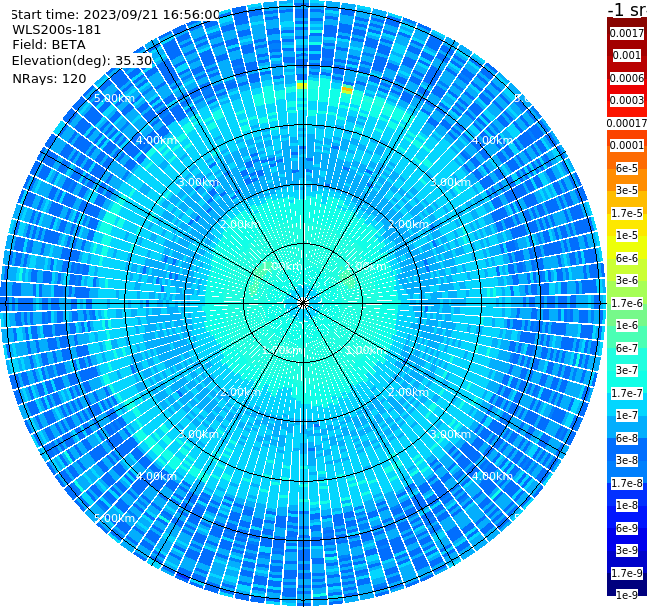Click the 1.7e-6 colorbar tick label
The image size is (647, 607).
click(x=627, y=303)
